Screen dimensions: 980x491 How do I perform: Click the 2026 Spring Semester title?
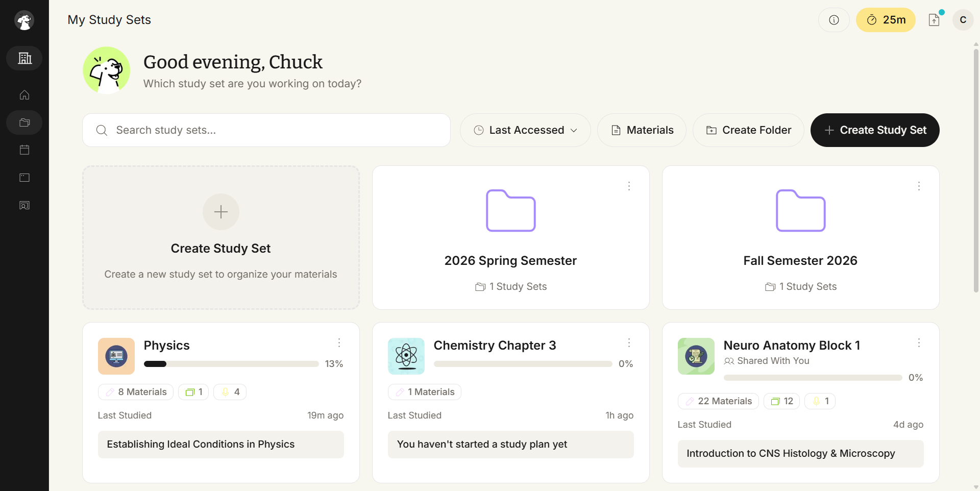(x=510, y=261)
